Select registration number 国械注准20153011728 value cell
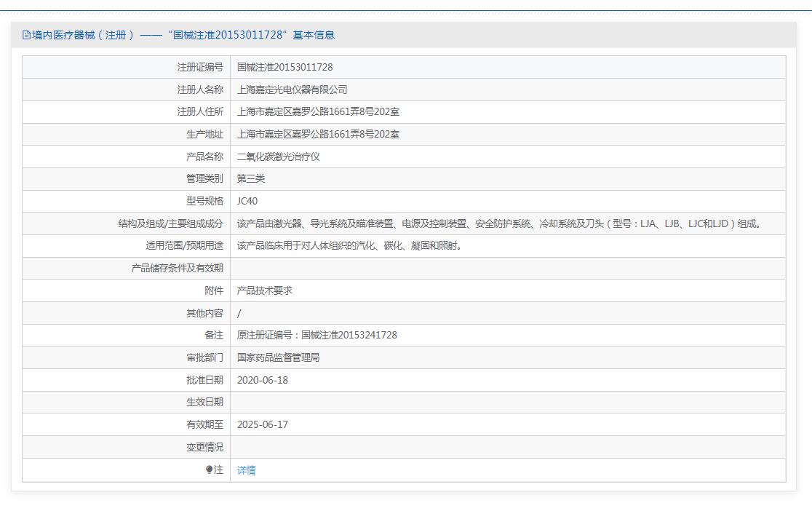The height and width of the screenshot is (511, 812). [284, 67]
